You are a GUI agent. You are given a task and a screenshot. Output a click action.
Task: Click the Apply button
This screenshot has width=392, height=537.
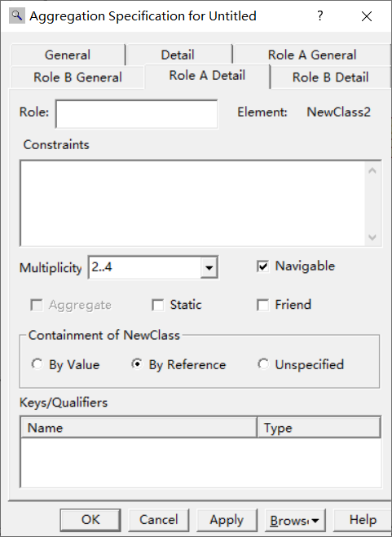click(x=227, y=520)
